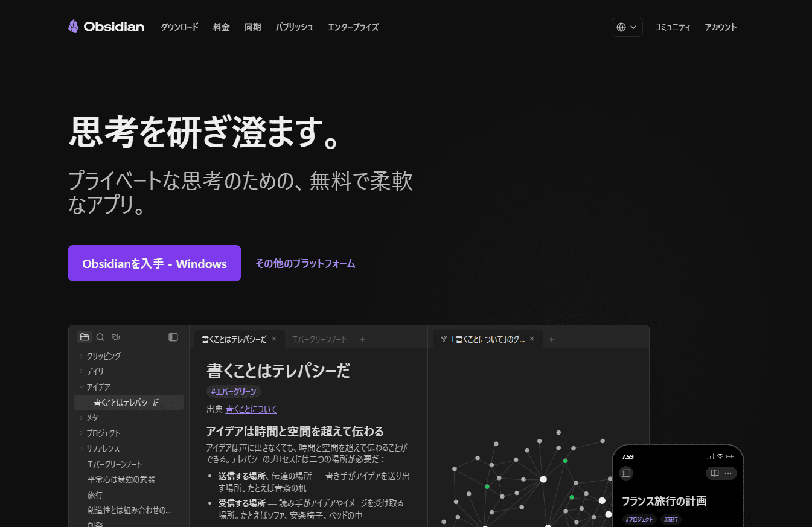The width and height of the screenshot is (812, 527).
Task: Click the tags icon in the sidebar
Action: [115, 337]
